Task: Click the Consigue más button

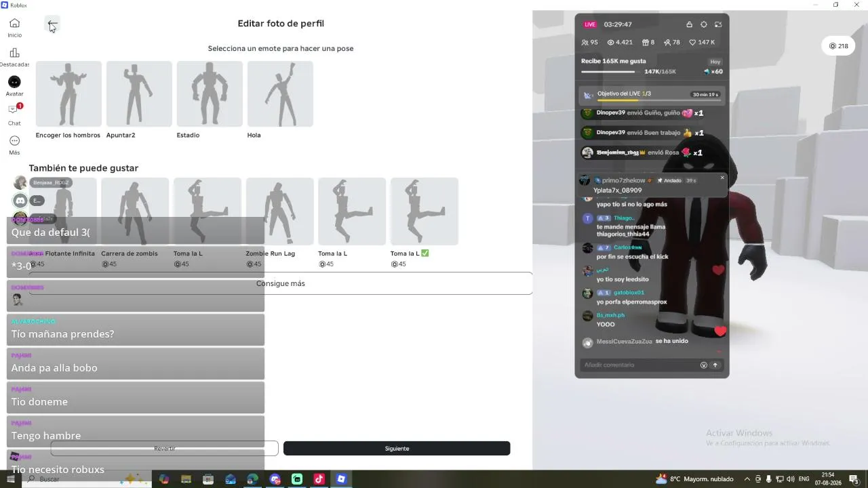Action: click(x=281, y=283)
